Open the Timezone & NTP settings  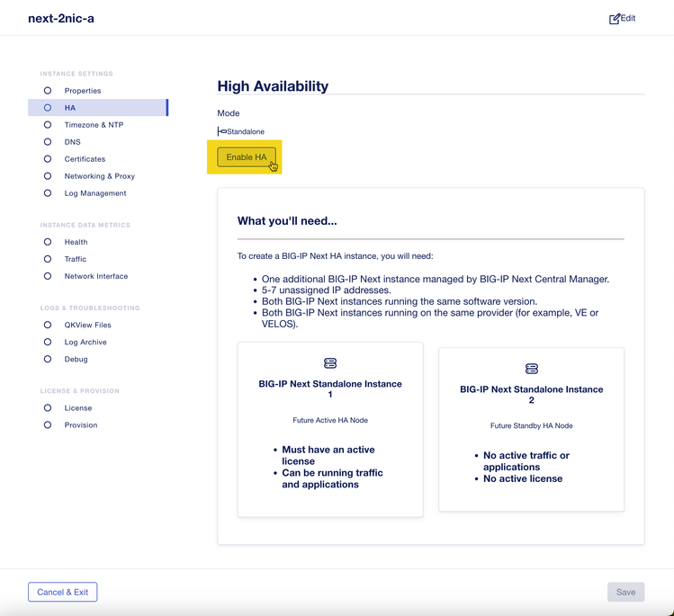(x=94, y=125)
